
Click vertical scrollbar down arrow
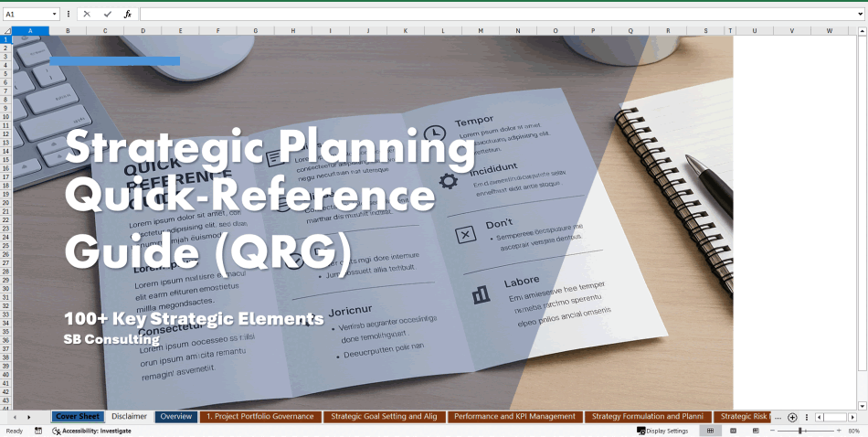[862, 406]
